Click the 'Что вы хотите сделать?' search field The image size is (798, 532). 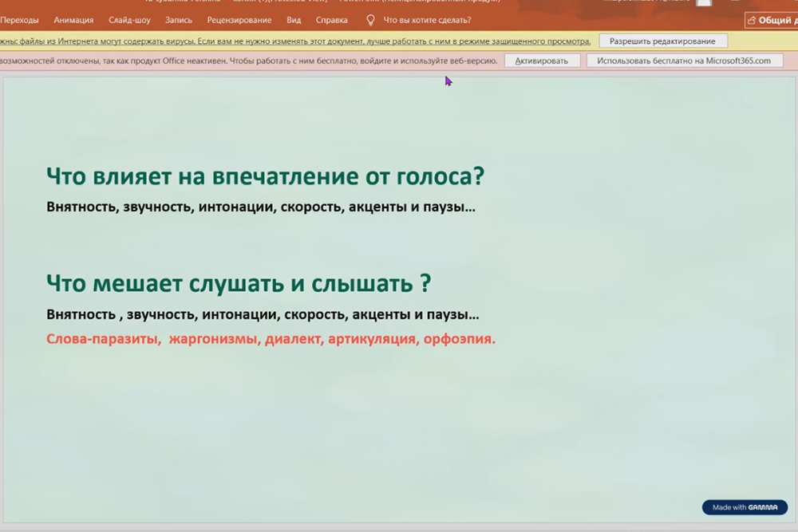pyautogui.click(x=427, y=20)
